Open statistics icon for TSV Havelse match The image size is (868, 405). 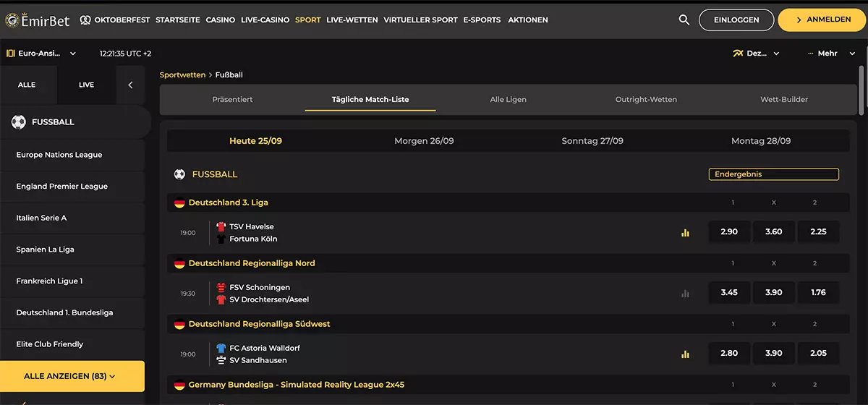click(685, 233)
